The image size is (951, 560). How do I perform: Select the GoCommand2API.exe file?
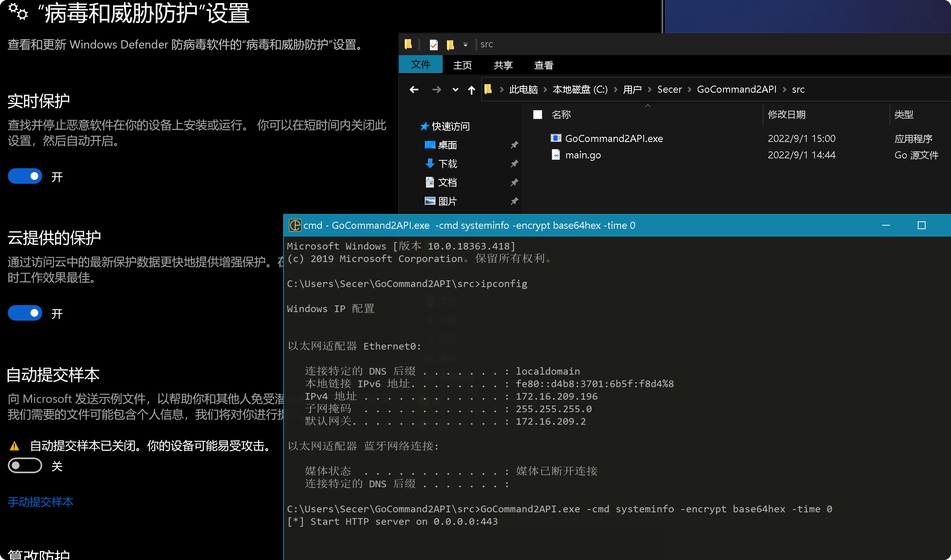pyautogui.click(x=614, y=138)
